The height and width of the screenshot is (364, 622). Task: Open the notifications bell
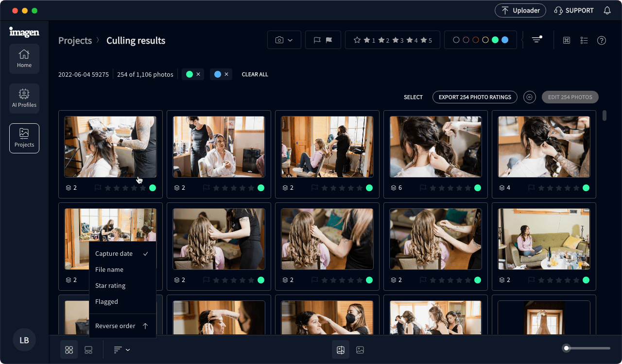coord(607,10)
